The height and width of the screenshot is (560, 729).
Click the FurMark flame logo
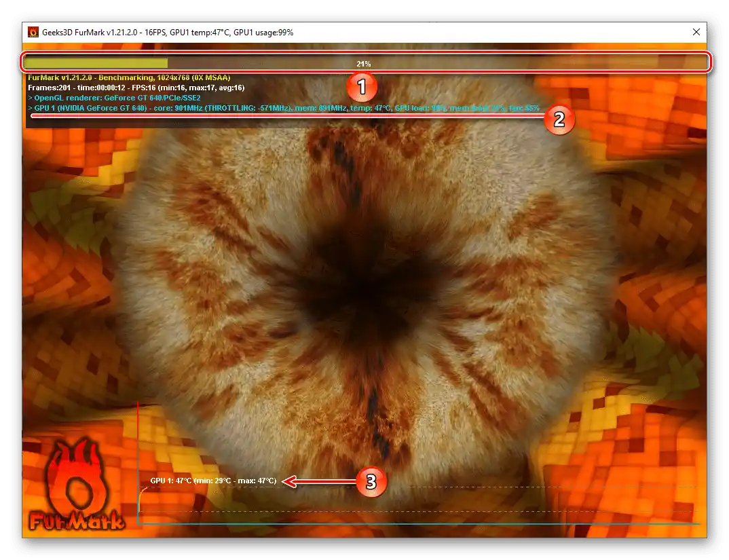tap(76, 484)
